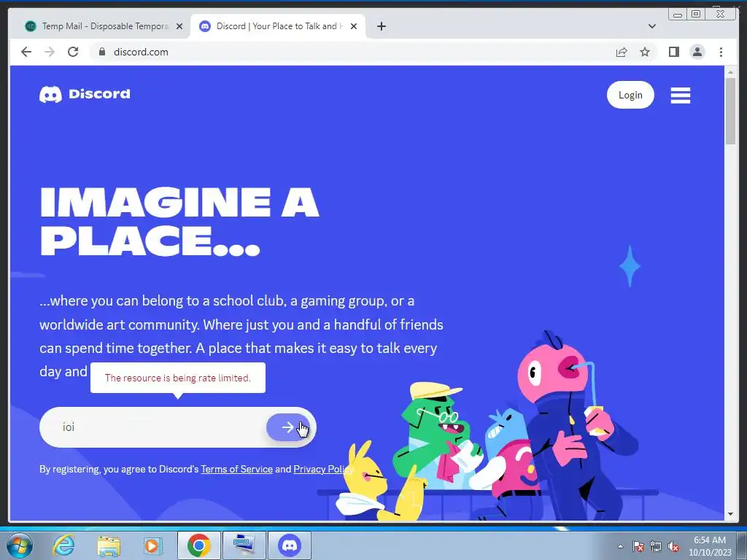This screenshot has width=747, height=560.
Task: Click the Discord app taskbar icon
Action: tap(290, 545)
